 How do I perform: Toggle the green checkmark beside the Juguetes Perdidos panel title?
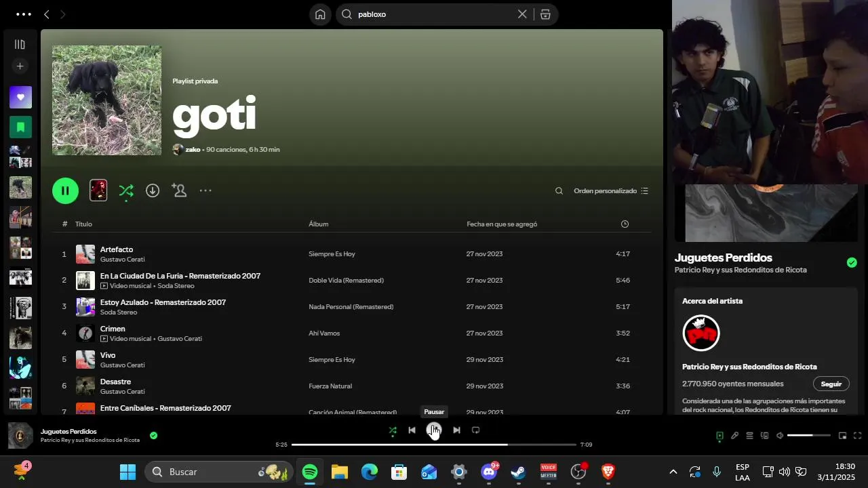pos(852,262)
